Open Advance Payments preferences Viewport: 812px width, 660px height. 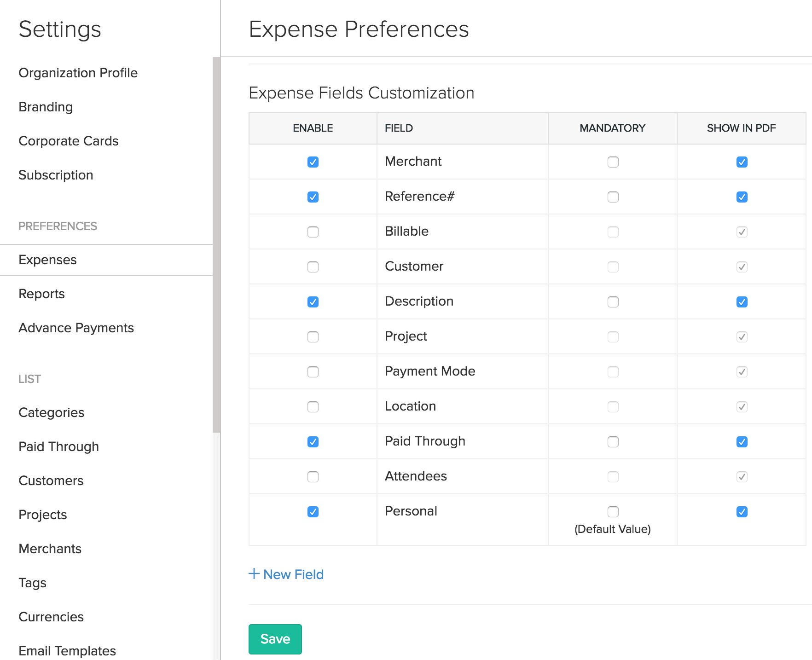pyautogui.click(x=76, y=328)
